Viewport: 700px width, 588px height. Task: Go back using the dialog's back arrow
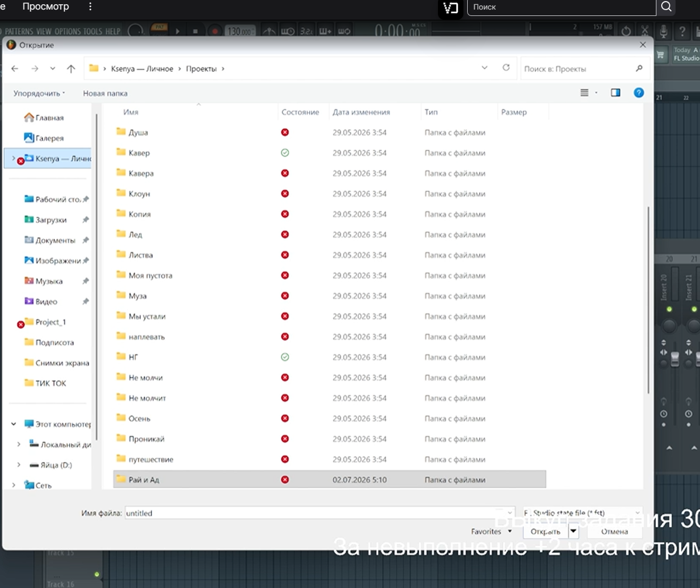(15, 69)
